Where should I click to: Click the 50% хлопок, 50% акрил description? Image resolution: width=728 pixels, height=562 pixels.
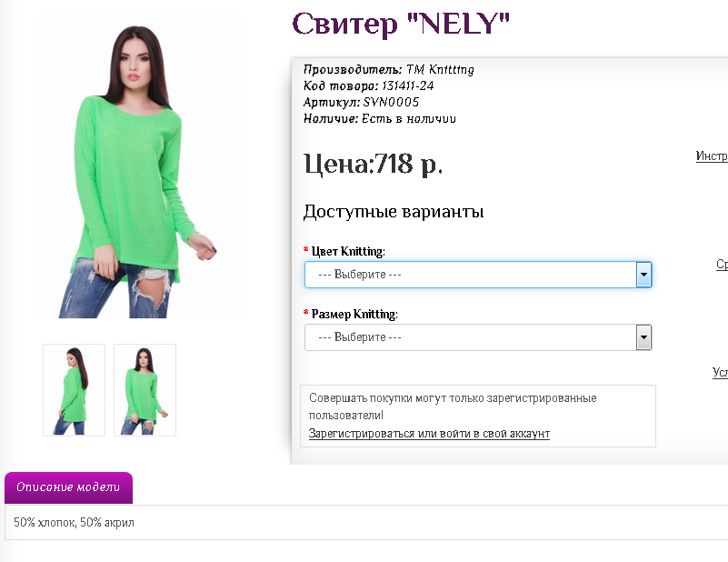point(74,523)
